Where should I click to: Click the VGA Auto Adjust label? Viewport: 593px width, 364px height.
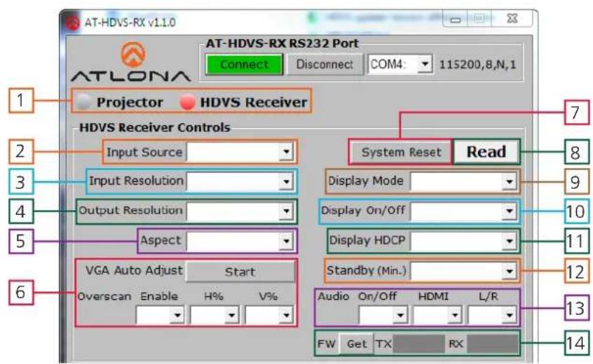134,270
